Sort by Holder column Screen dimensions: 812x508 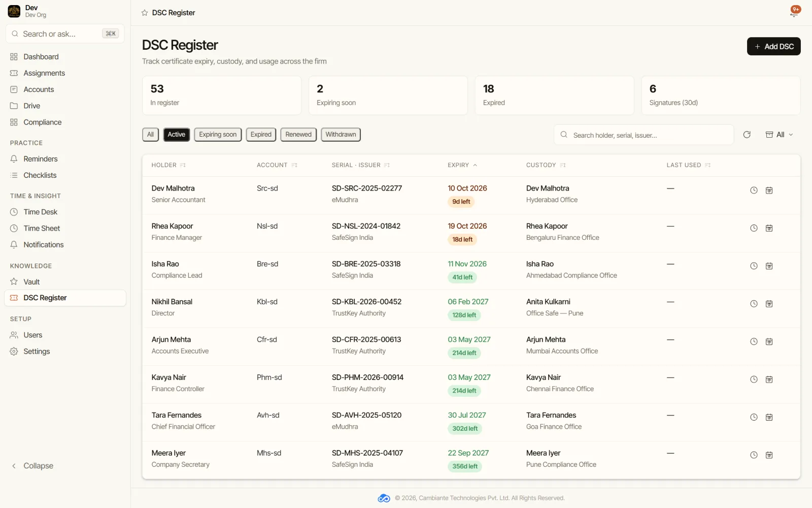[x=168, y=165]
